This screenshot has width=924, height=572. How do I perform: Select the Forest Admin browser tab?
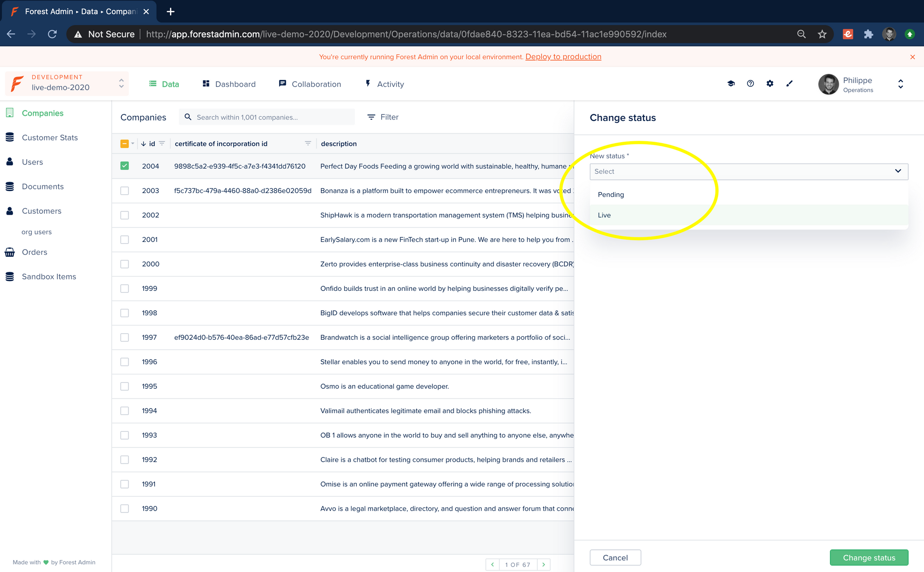click(x=79, y=12)
